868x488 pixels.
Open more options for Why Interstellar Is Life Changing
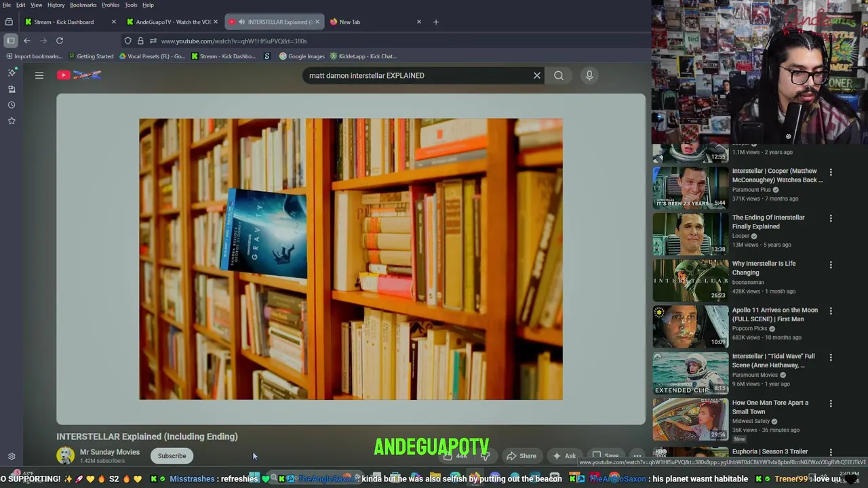pyautogui.click(x=831, y=264)
